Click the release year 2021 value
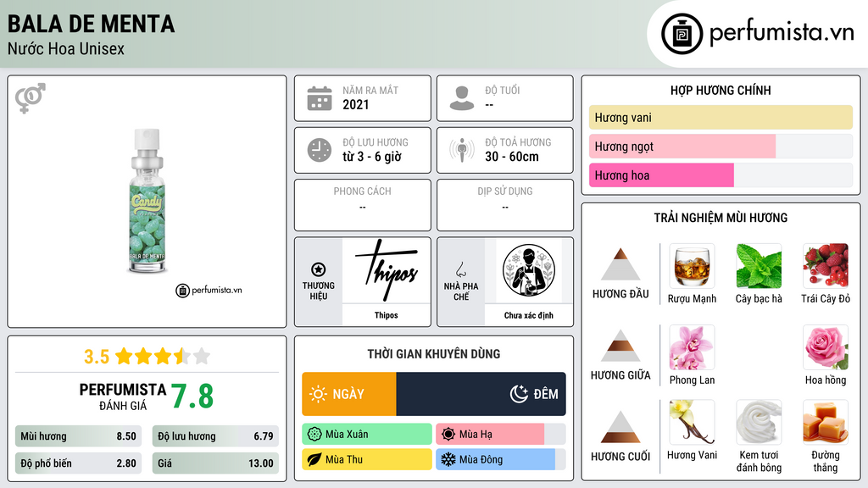Viewport: 868px width, 488px height. tap(355, 104)
